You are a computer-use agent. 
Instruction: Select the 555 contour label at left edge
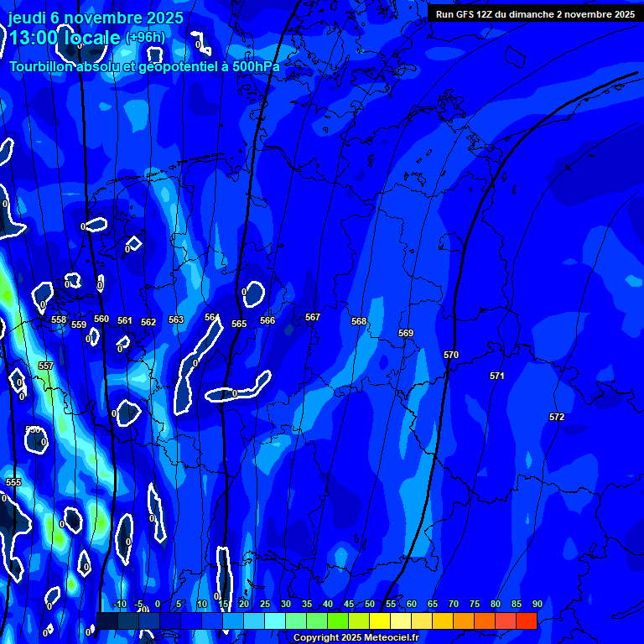(x=13, y=482)
